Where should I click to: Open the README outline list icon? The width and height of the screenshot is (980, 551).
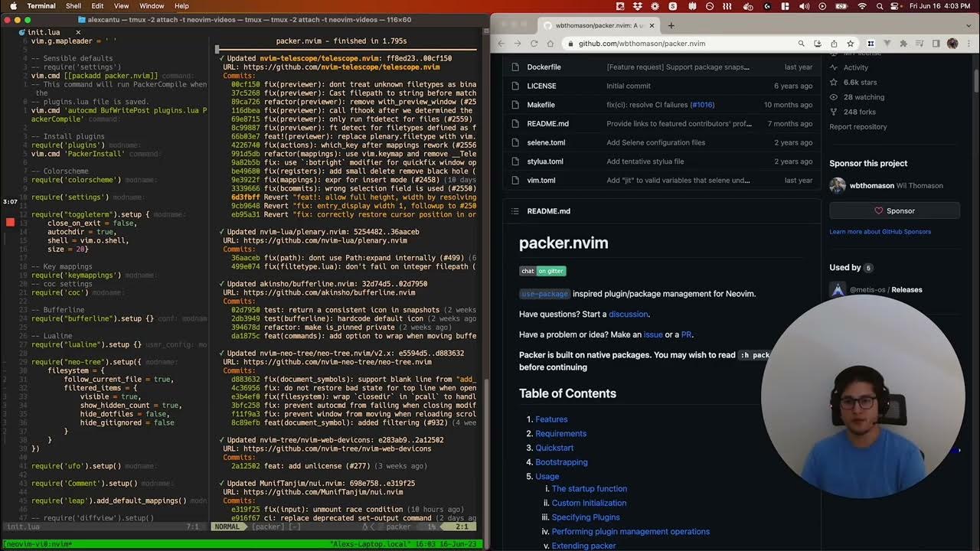pyautogui.click(x=514, y=211)
